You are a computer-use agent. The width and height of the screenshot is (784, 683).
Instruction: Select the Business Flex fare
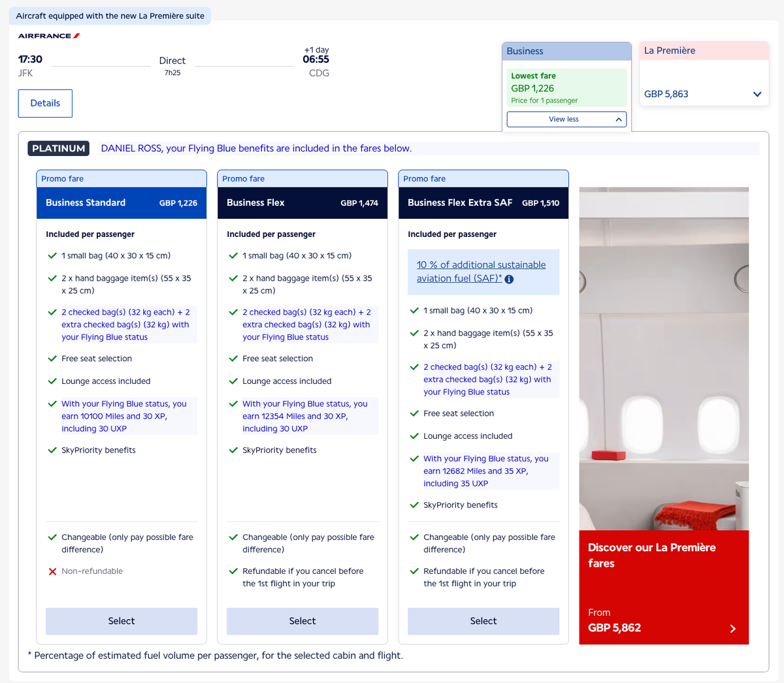pos(302,621)
